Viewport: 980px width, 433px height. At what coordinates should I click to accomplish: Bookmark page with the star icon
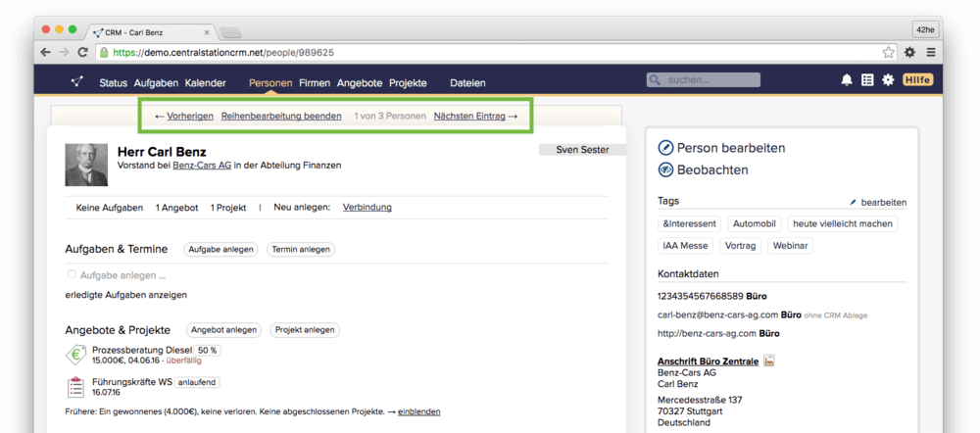[888, 52]
